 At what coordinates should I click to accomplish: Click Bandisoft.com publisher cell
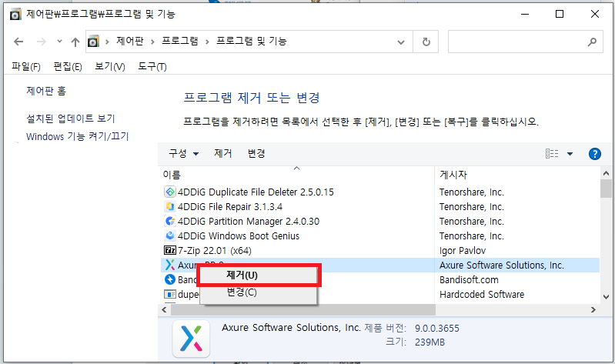(469, 279)
